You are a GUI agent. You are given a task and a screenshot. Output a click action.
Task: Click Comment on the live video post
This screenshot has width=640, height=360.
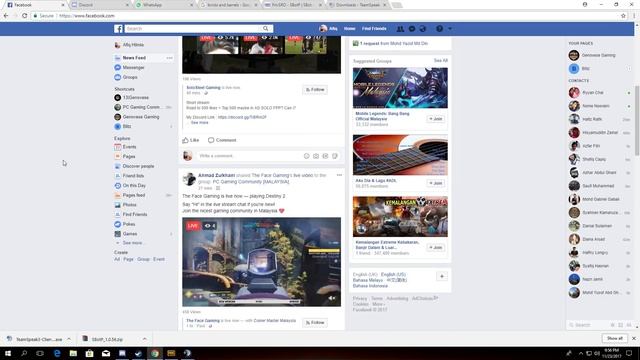[x=222, y=140]
